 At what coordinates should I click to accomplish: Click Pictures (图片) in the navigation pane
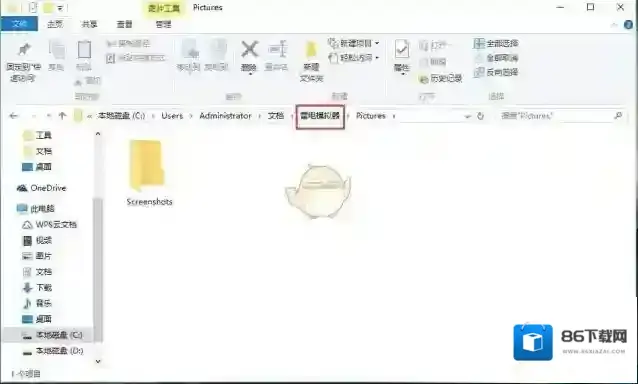[x=37, y=256]
